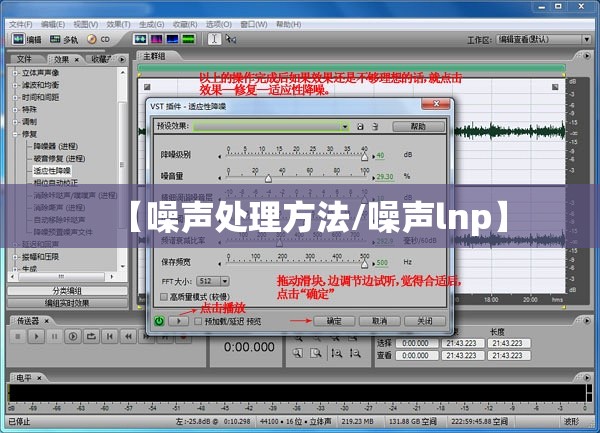The height and width of the screenshot is (433, 600).
Task: Open the FFT 大小 dropdown showing 512
Action: (225, 282)
